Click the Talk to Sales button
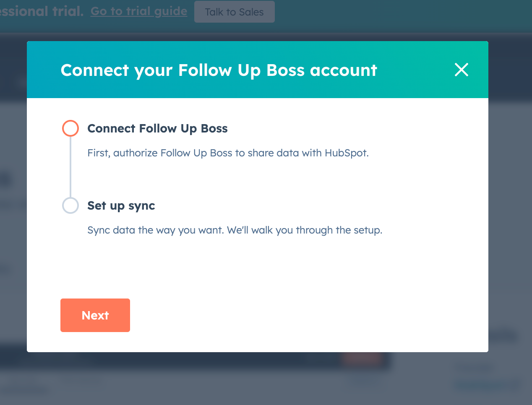Image resolution: width=532 pixels, height=405 pixels. [x=234, y=12]
